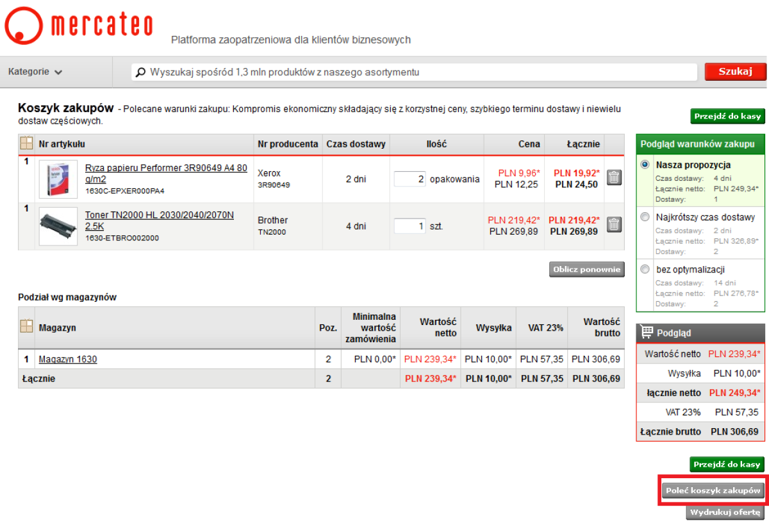Click the opakowania unit label

454,179
